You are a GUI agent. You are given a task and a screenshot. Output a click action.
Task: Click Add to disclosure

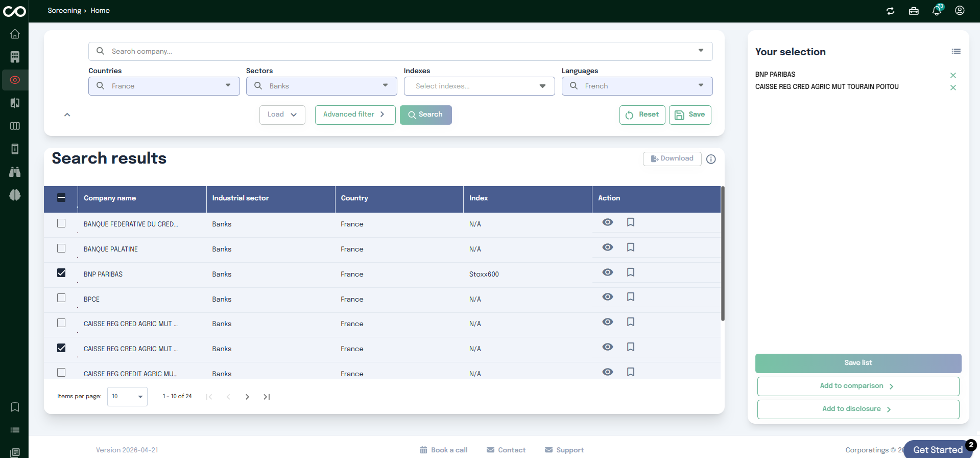coord(858,409)
